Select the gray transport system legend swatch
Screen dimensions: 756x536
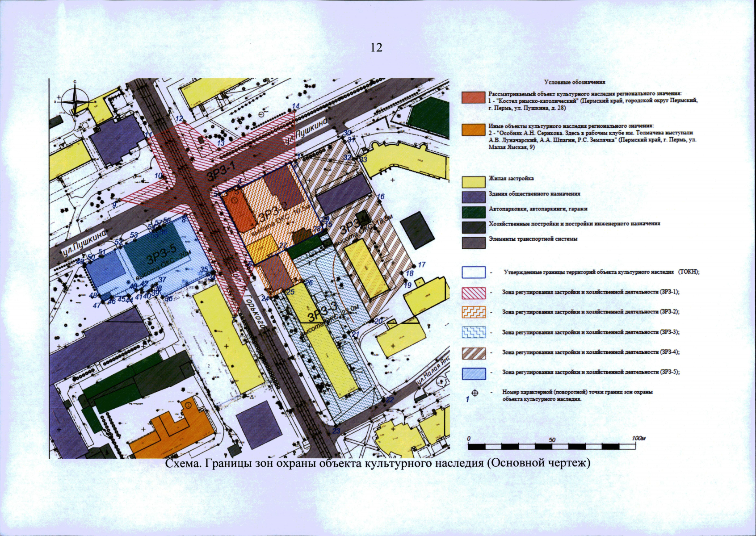pyautogui.click(x=474, y=242)
